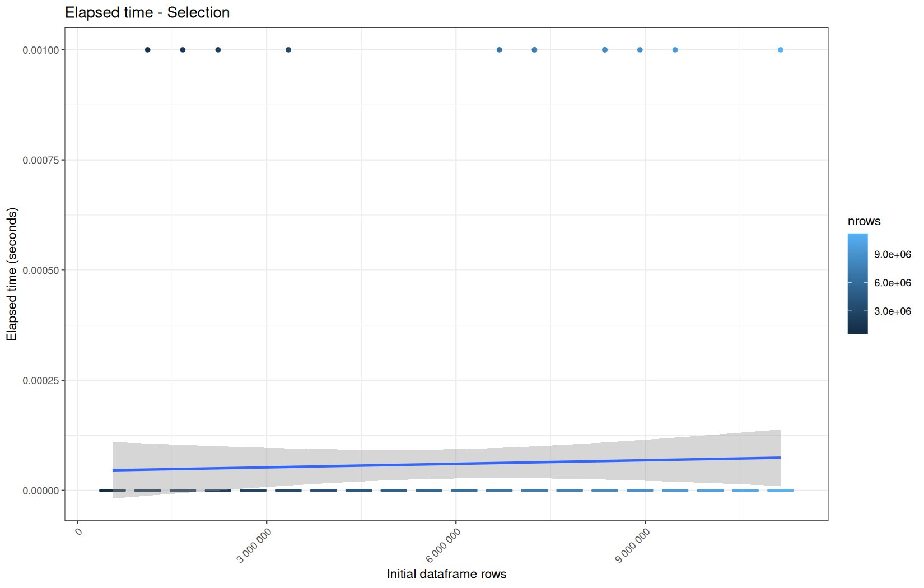
Task: Click the 'nrows' legend title
Action: tap(864, 221)
